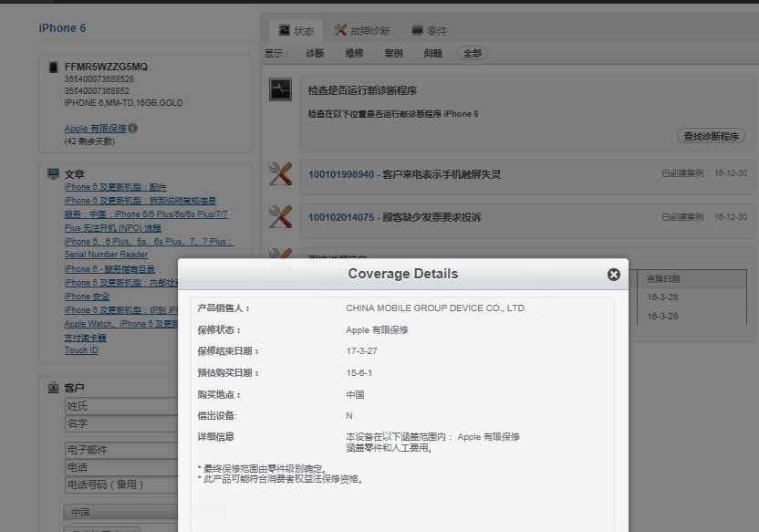Click the info icon beside Apple 有限保修
This screenshot has width=759, height=532.
point(133,128)
